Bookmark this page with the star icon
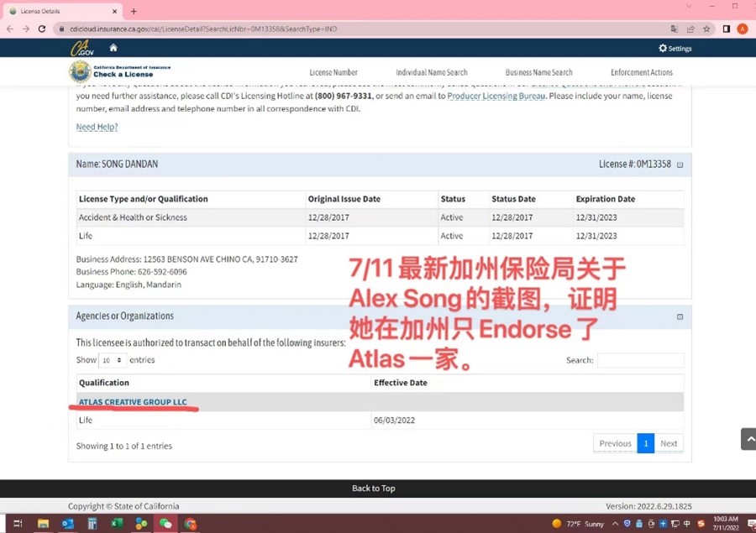The width and height of the screenshot is (756, 533). [706, 29]
